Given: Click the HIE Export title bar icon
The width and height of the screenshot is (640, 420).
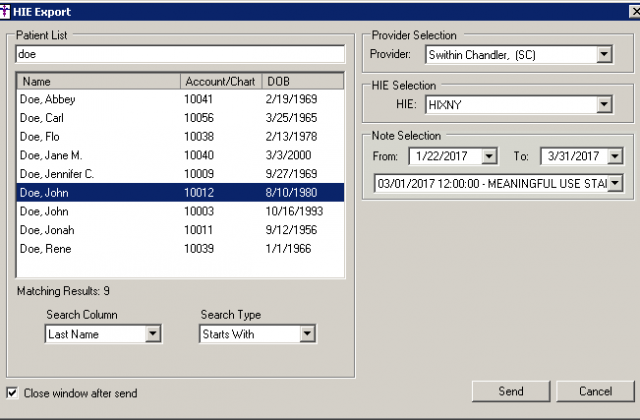Looking at the screenshot, I should [x=8, y=10].
